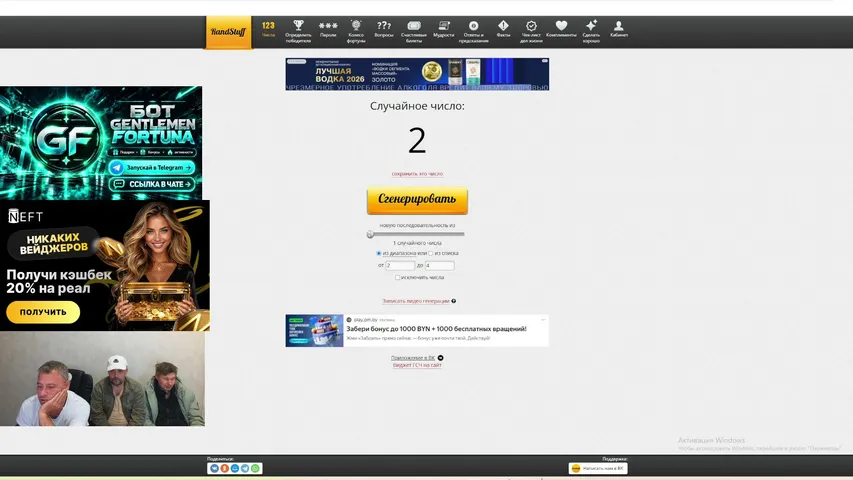Screen dimensions: 853x480
Task: Open Определить победителя trophy section
Action: tap(298, 32)
